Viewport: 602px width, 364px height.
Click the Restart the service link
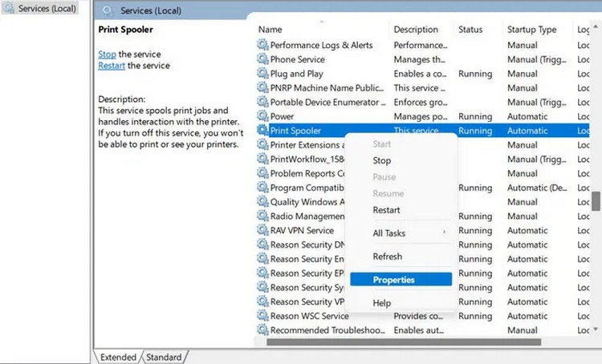tap(112, 66)
